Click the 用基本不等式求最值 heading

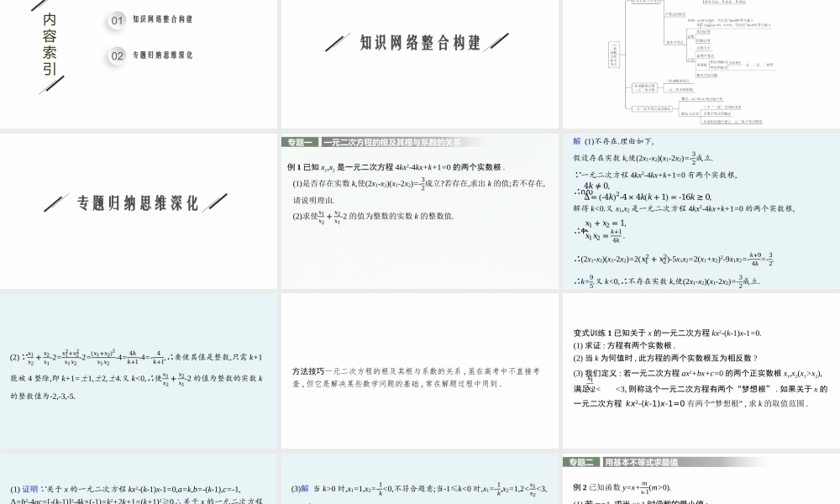pos(641,462)
